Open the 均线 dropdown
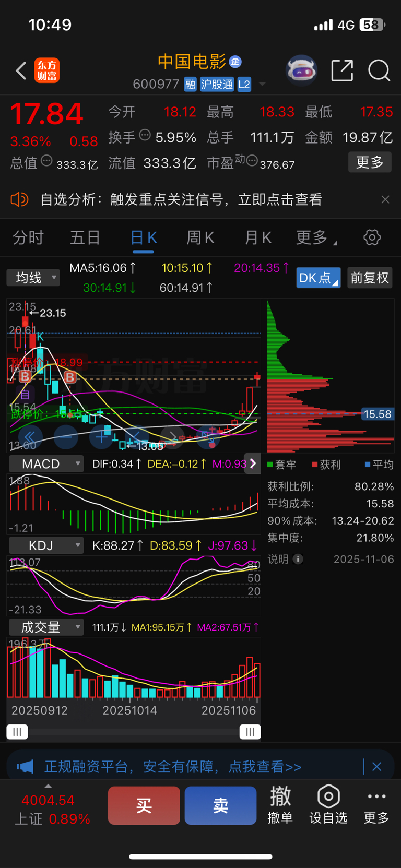Screen dimensions: 401x868 coord(33,278)
